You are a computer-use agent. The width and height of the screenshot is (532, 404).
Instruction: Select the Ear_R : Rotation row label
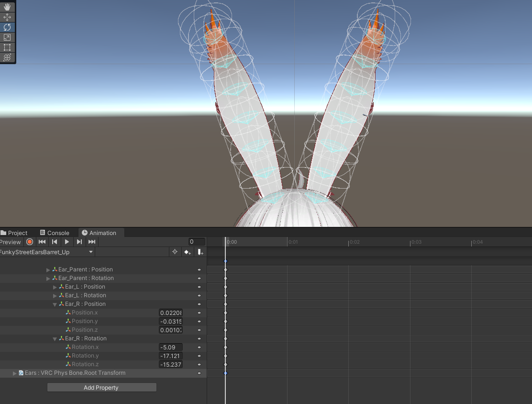click(86, 338)
